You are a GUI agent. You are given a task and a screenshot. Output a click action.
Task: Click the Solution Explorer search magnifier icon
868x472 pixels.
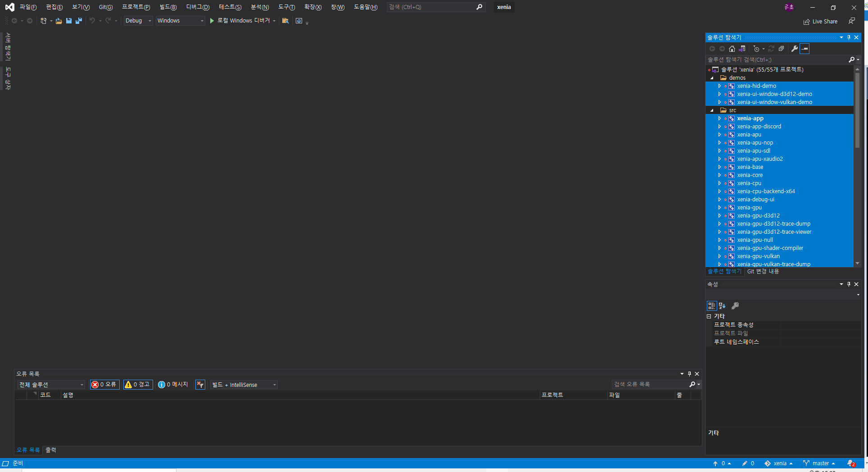click(852, 59)
